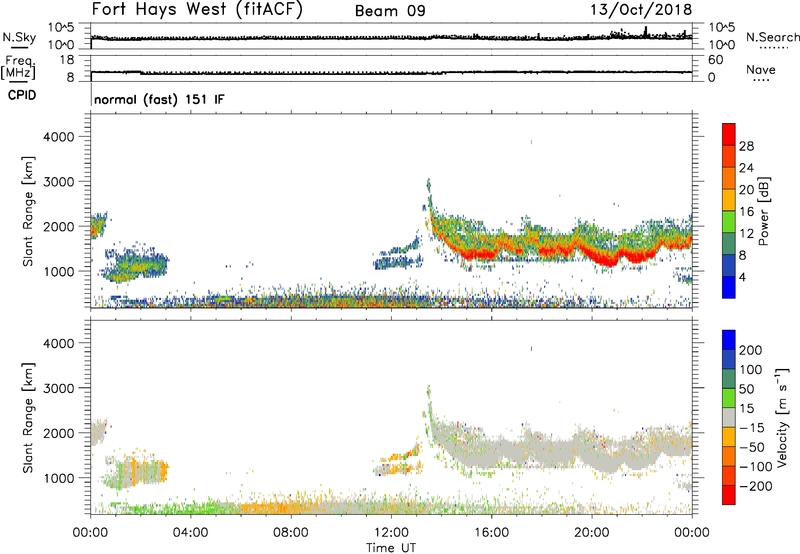Click the 'Nave' legend label
The height and width of the screenshot is (554, 800).
click(x=761, y=69)
